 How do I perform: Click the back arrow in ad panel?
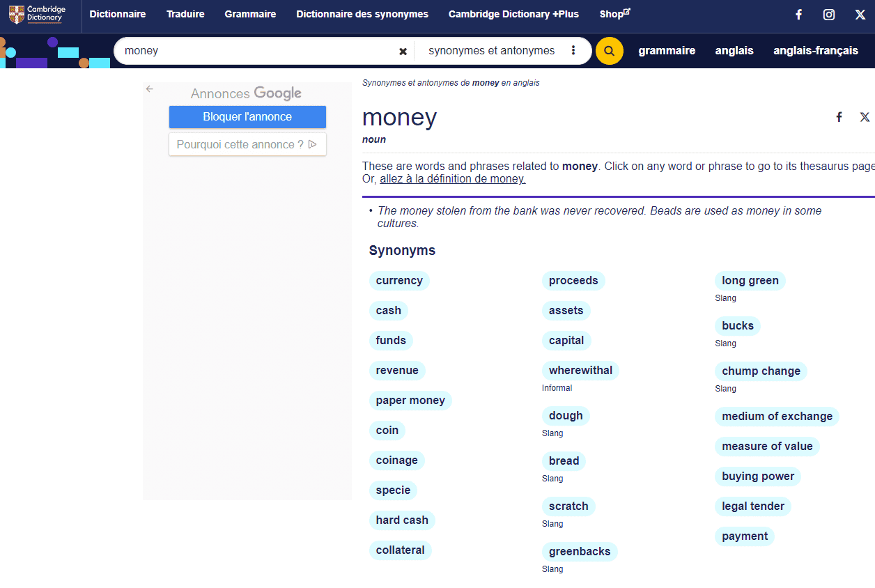click(x=149, y=88)
